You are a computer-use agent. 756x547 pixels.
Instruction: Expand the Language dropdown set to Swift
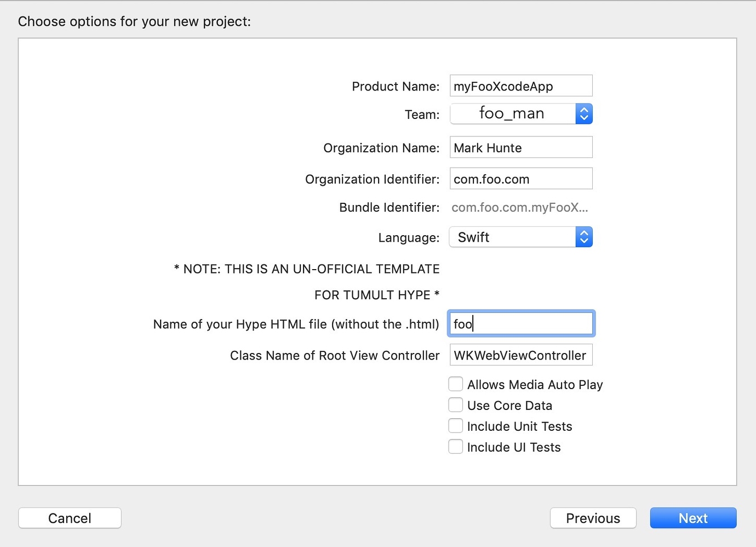[x=512, y=237]
